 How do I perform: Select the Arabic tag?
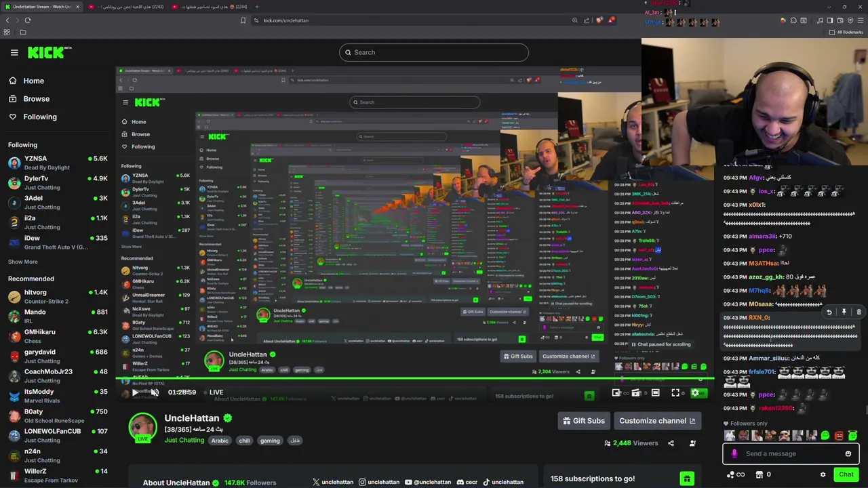coord(220,441)
